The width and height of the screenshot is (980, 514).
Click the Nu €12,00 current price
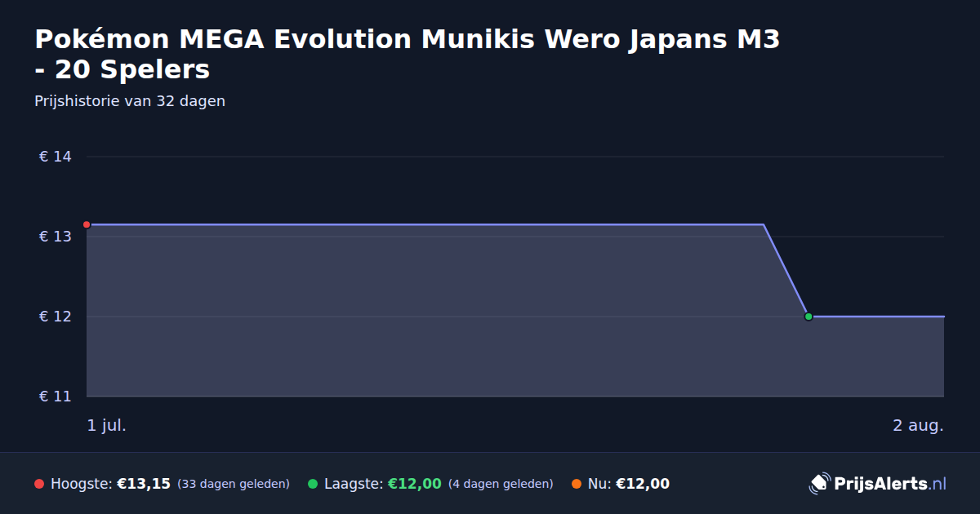click(x=643, y=484)
